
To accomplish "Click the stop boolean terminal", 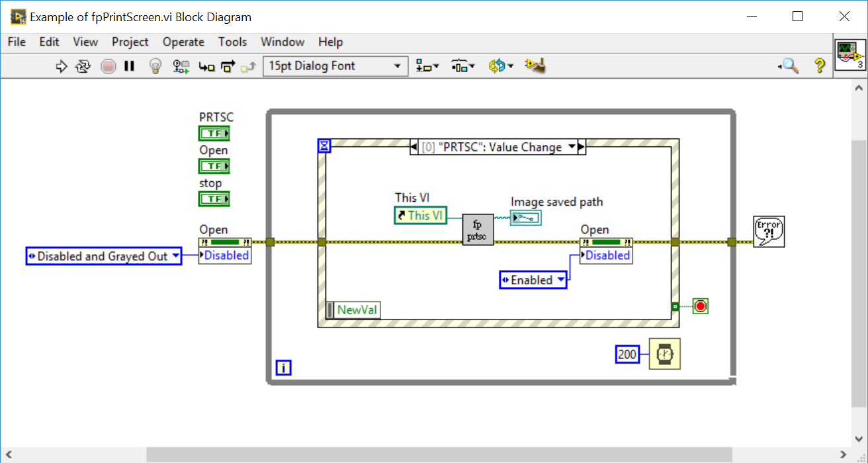I will pos(214,198).
